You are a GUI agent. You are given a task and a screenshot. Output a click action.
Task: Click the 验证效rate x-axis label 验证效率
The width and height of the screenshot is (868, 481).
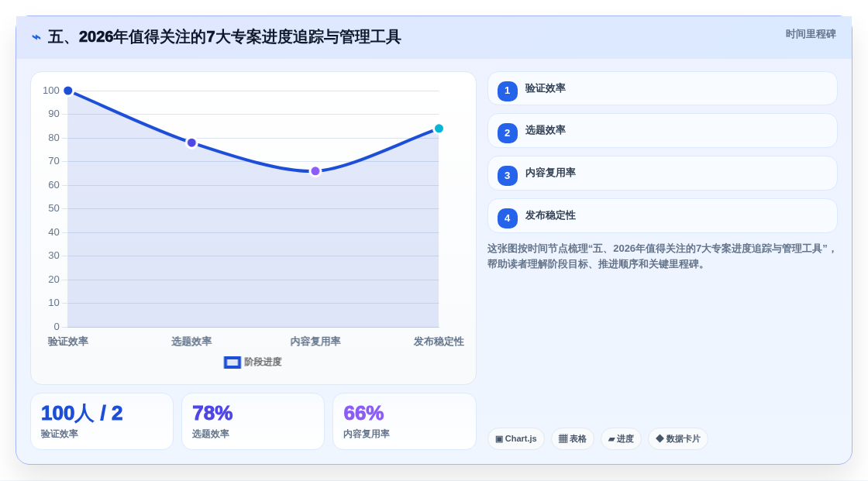68,342
